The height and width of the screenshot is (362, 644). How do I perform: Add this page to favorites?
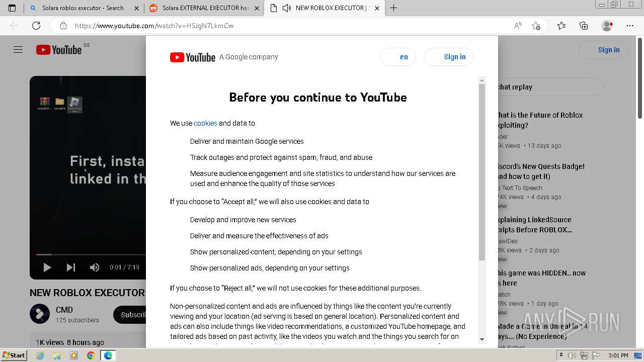pos(536,26)
